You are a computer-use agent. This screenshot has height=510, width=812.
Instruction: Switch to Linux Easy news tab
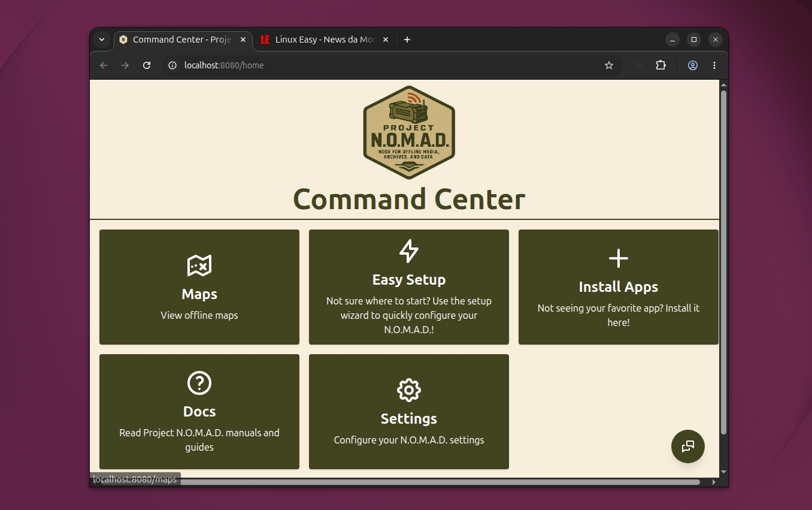(x=325, y=40)
